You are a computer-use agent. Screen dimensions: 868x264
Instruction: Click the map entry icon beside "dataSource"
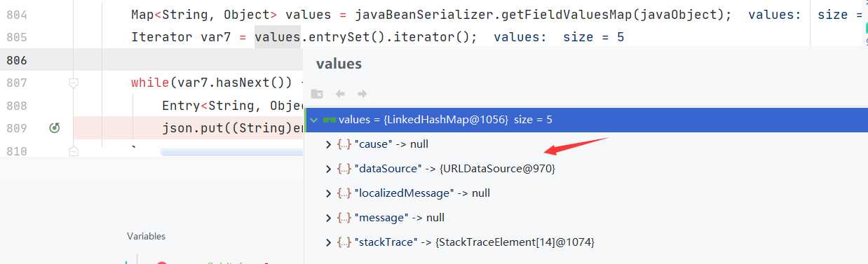[344, 169]
